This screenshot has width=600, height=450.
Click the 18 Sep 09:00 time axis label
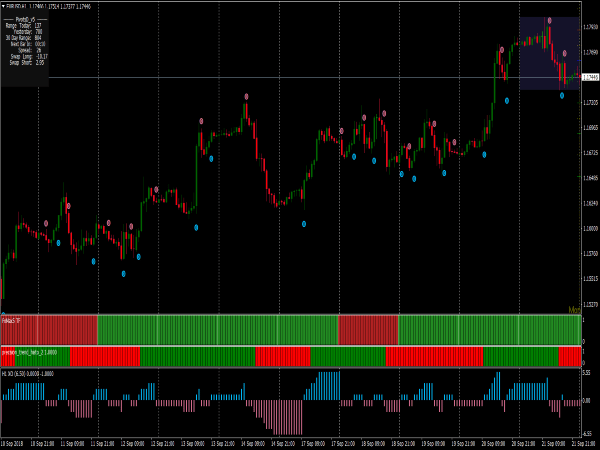pyautogui.click(x=373, y=443)
